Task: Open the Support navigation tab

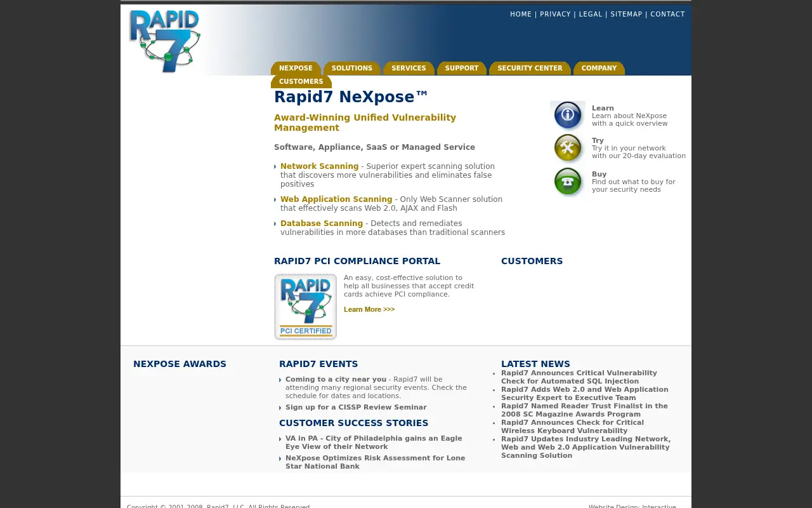Action: pos(462,69)
